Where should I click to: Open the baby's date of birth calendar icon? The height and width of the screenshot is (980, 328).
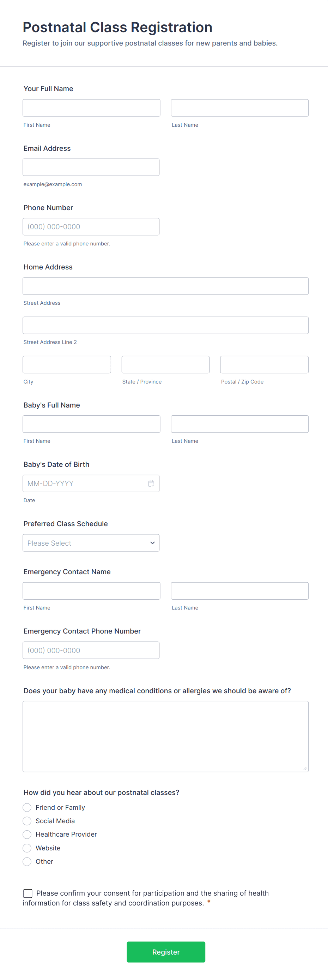[x=151, y=483]
